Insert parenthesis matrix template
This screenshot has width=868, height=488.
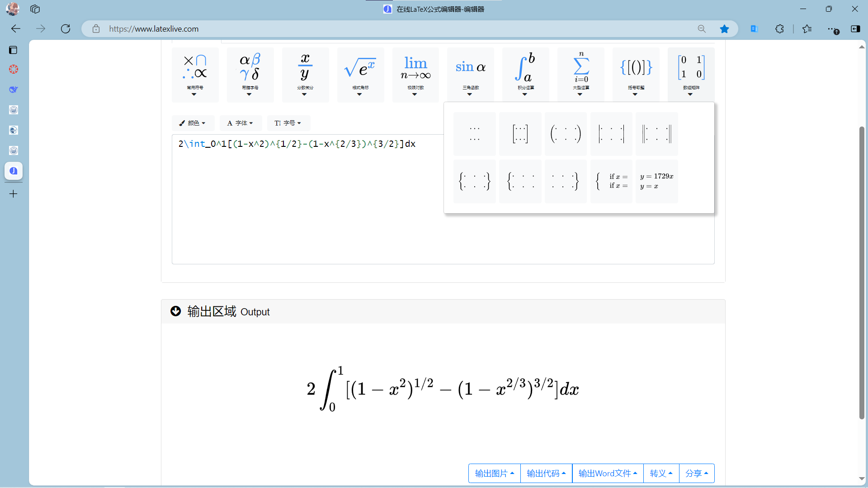(566, 134)
